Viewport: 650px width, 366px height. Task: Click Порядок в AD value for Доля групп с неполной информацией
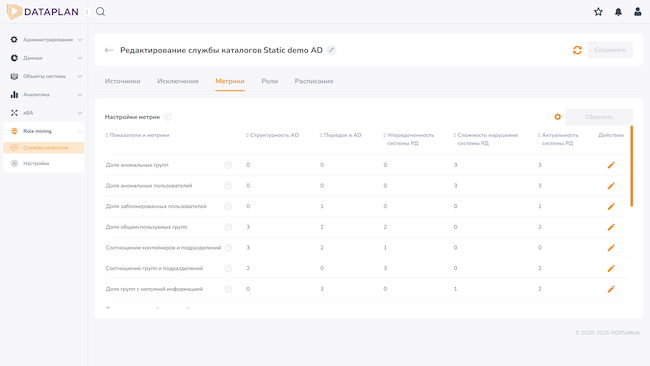(322, 289)
